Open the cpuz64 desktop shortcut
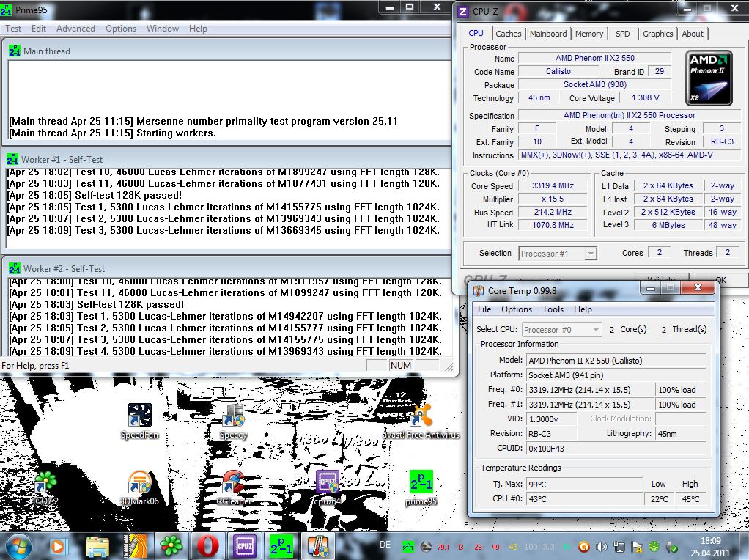The height and width of the screenshot is (560, 749). tap(327, 487)
